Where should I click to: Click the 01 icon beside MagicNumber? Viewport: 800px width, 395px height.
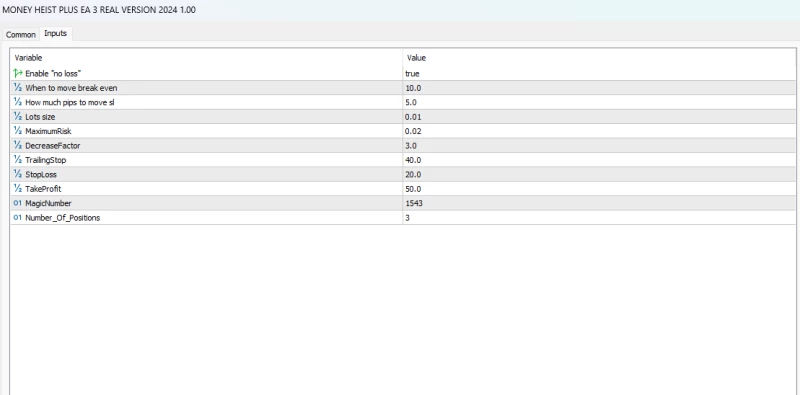click(18, 203)
